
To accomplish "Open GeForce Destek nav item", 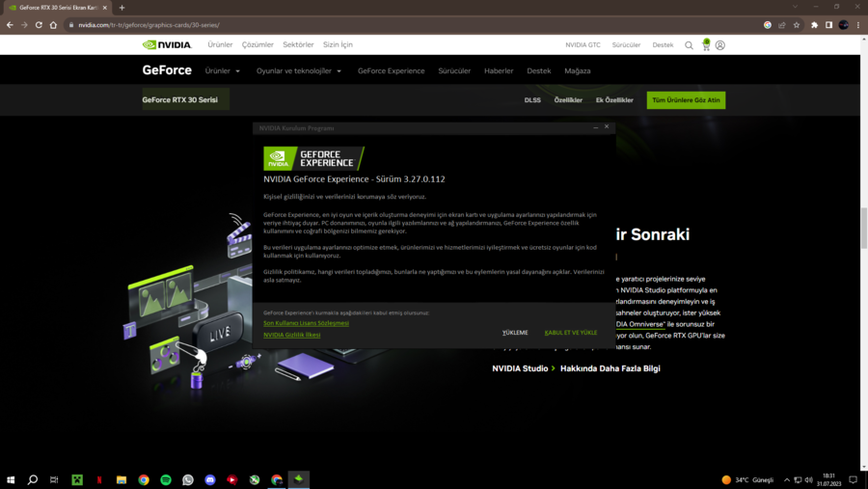I will click(538, 70).
